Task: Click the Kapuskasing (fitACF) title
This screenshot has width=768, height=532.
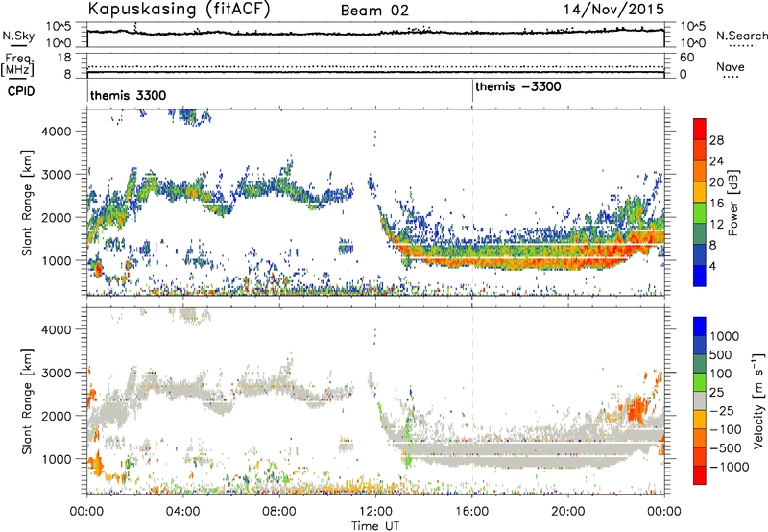Action: pos(179,10)
